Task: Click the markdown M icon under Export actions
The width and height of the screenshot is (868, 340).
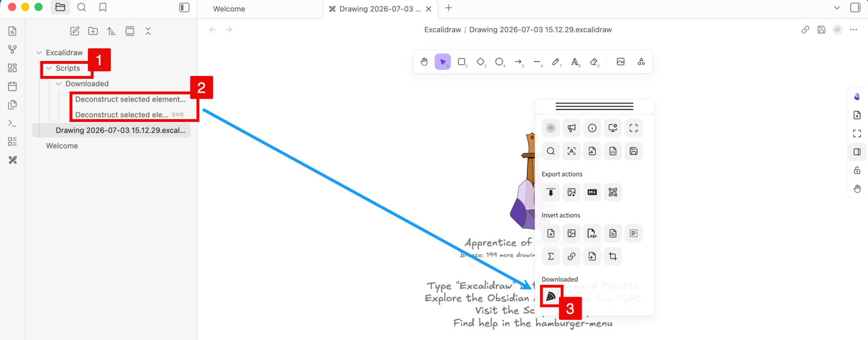Action: pyautogui.click(x=592, y=192)
